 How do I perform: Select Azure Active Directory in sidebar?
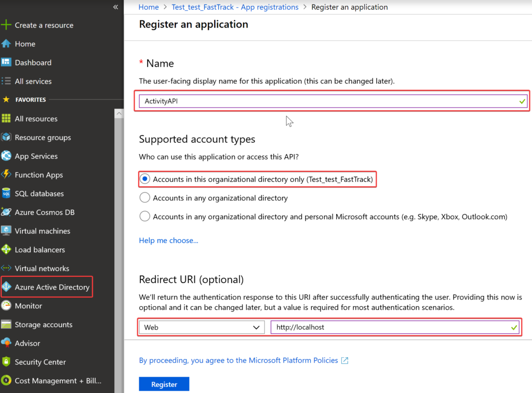47,287
